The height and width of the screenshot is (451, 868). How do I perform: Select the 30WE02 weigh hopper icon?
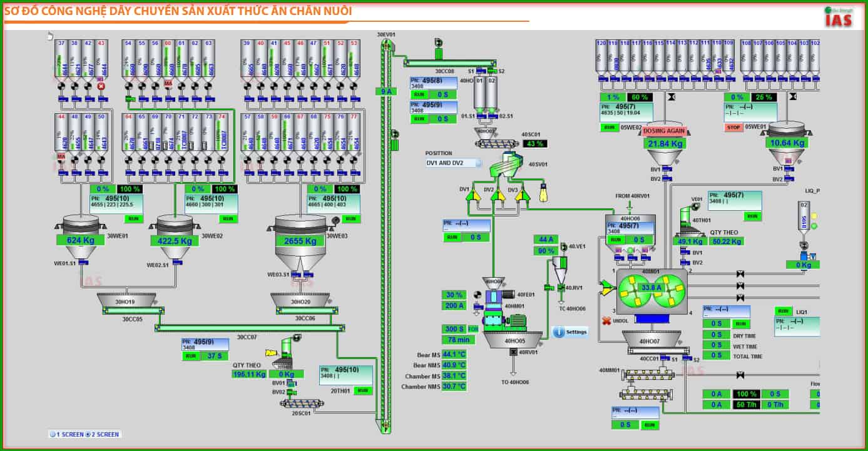175,238
